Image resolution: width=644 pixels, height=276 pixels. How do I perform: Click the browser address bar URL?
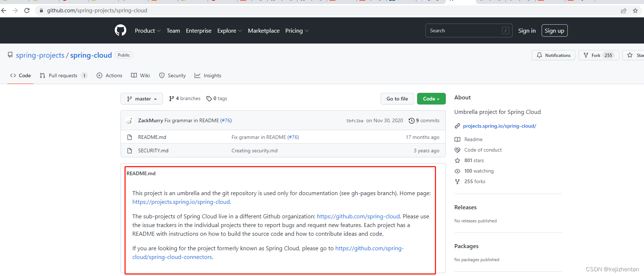click(97, 11)
